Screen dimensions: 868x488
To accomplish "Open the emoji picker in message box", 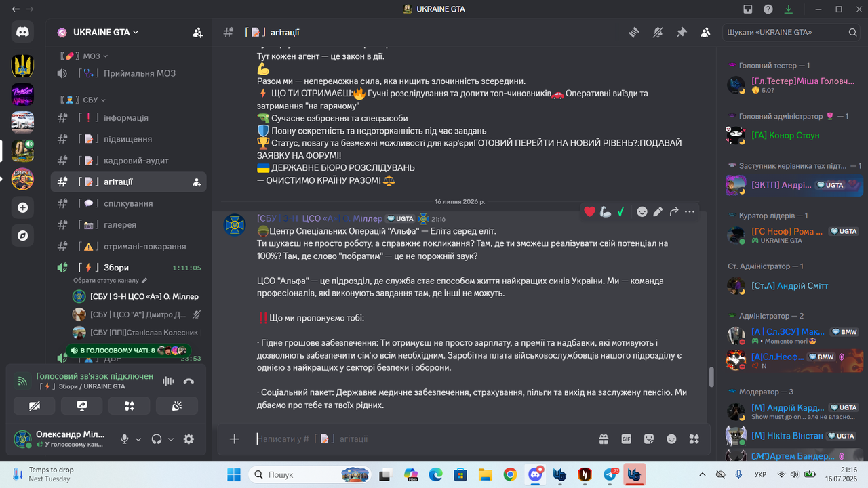I will [x=671, y=439].
